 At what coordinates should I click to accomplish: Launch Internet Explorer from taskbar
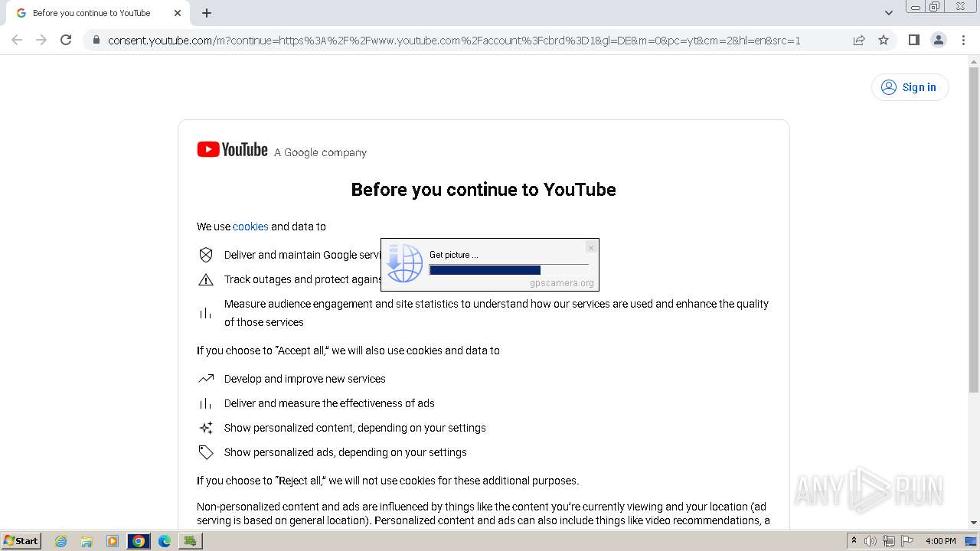pyautogui.click(x=61, y=541)
